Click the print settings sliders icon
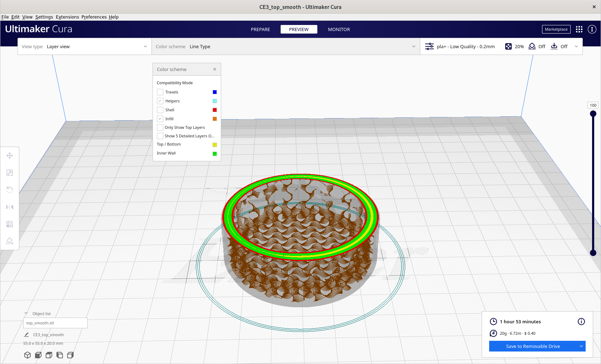This screenshot has height=364, width=601. pyautogui.click(x=429, y=46)
